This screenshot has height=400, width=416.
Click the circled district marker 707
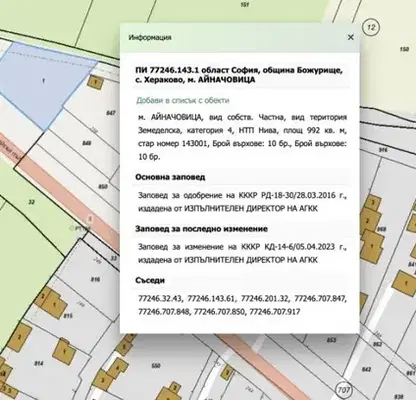[343, 390]
